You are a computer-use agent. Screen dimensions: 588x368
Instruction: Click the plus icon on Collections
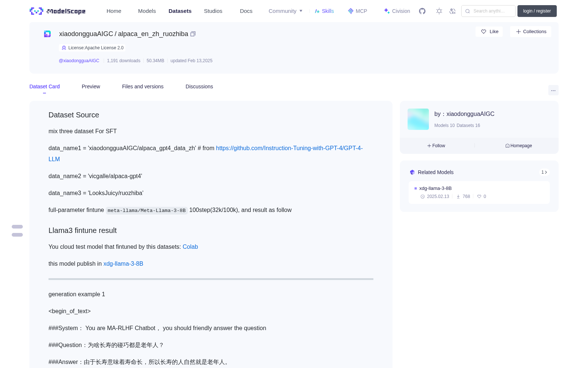(x=519, y=32)
